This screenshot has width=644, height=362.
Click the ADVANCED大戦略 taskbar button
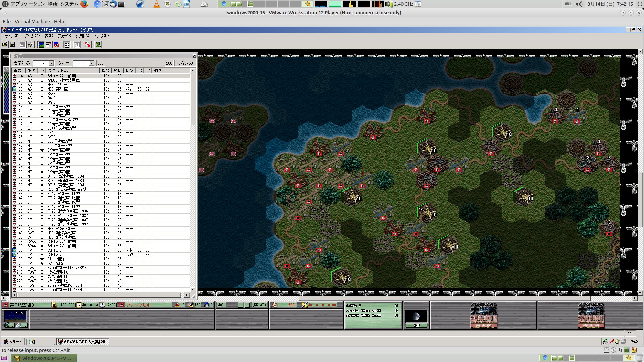pos(83,342)
